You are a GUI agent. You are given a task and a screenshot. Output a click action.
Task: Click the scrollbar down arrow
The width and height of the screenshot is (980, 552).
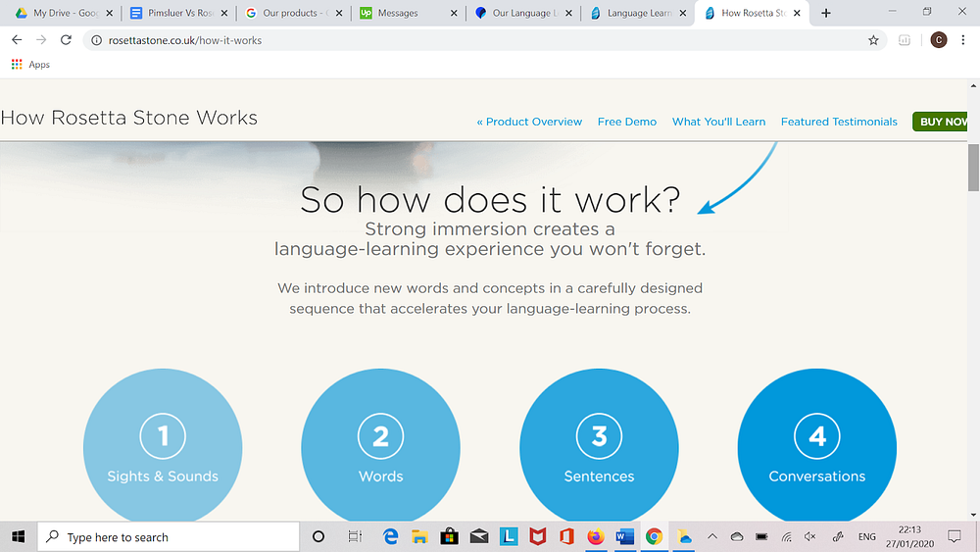[x=973, y=515]
